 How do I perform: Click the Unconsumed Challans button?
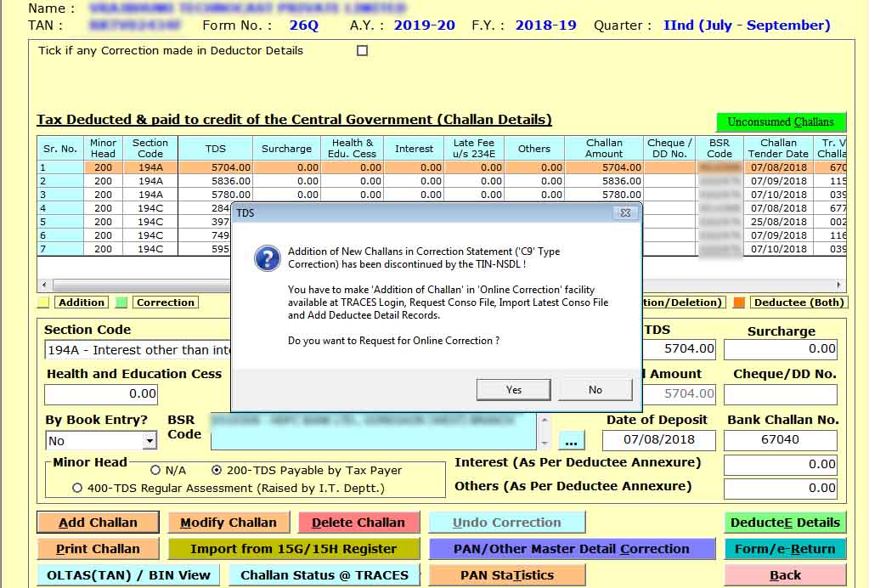click(781, 122)
